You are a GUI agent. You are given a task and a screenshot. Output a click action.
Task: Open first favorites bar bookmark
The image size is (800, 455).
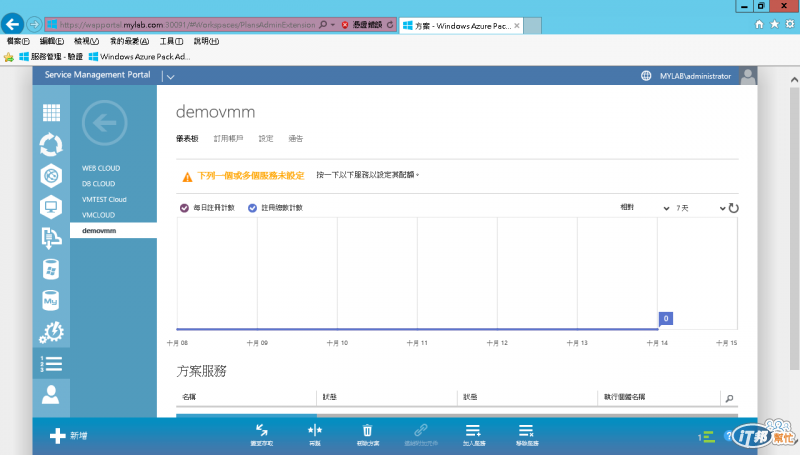tap(51, 57)
